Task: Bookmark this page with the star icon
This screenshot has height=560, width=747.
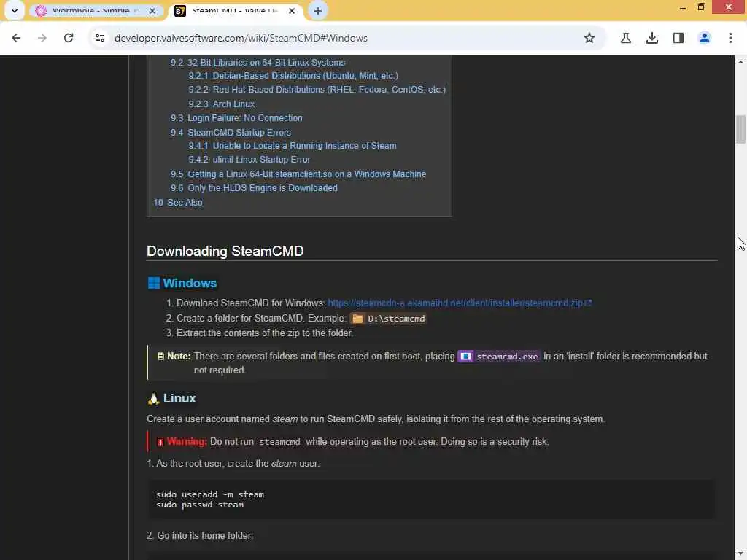Action: (x=589, y=38)
